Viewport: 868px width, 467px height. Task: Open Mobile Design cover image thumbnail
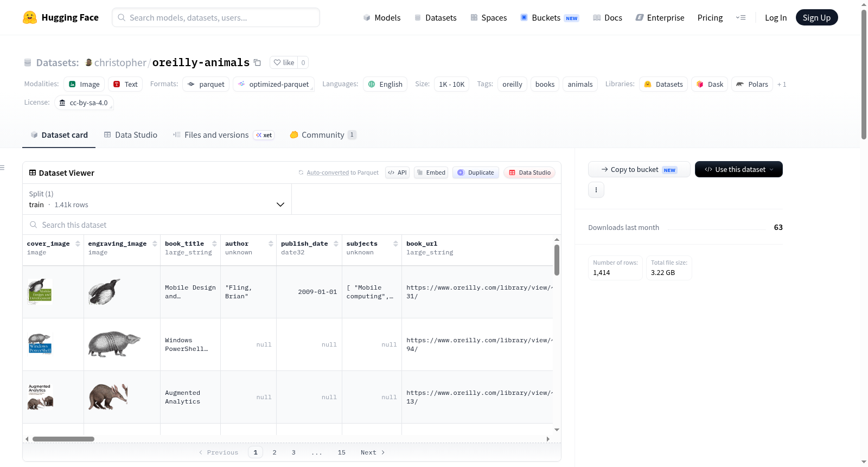pyautogui.click(x=40, y=291)
